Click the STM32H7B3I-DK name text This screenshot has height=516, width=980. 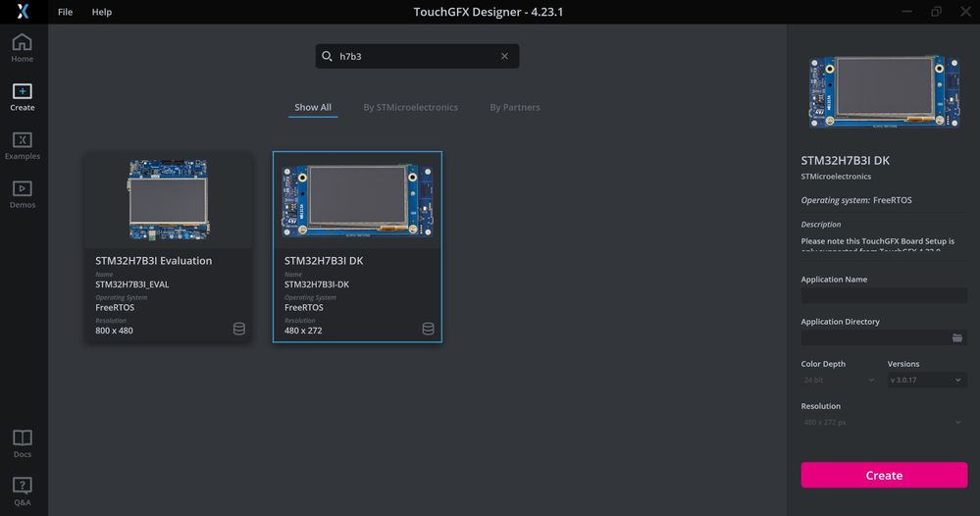[x=317, y=284]
